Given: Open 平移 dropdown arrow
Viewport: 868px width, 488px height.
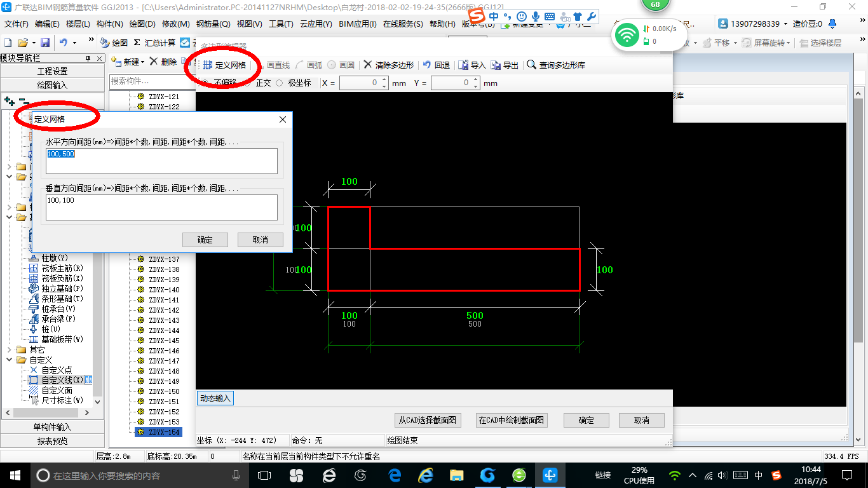Looking at the screenshot, I should click(x=734, y=43).
